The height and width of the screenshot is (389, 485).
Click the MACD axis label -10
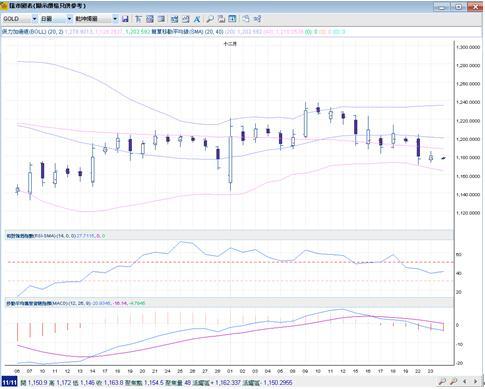click(459, 344)
